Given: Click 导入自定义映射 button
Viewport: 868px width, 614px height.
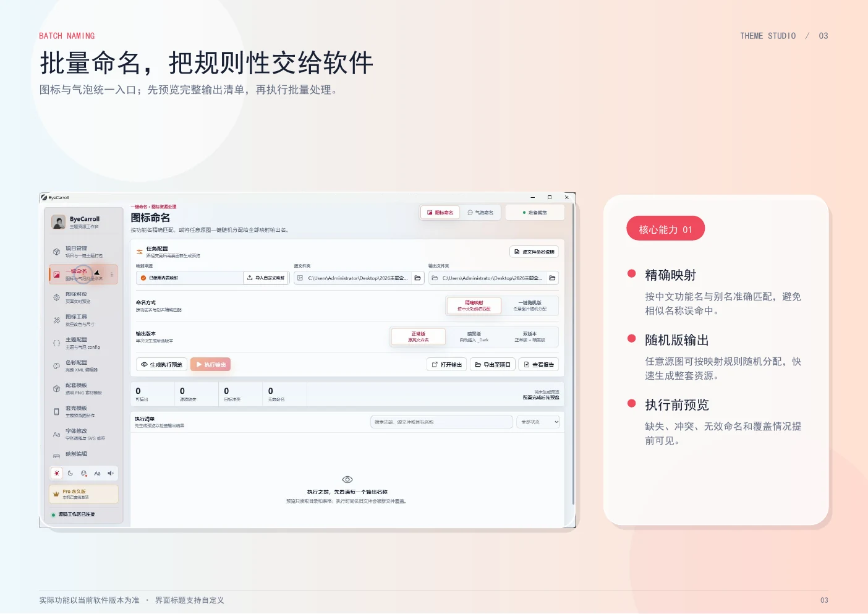Looking at the screenshot, I should click(266, 278).
